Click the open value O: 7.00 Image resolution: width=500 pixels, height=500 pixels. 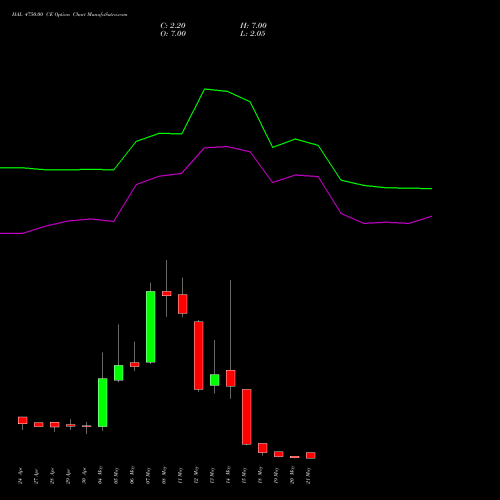point(173,34)
